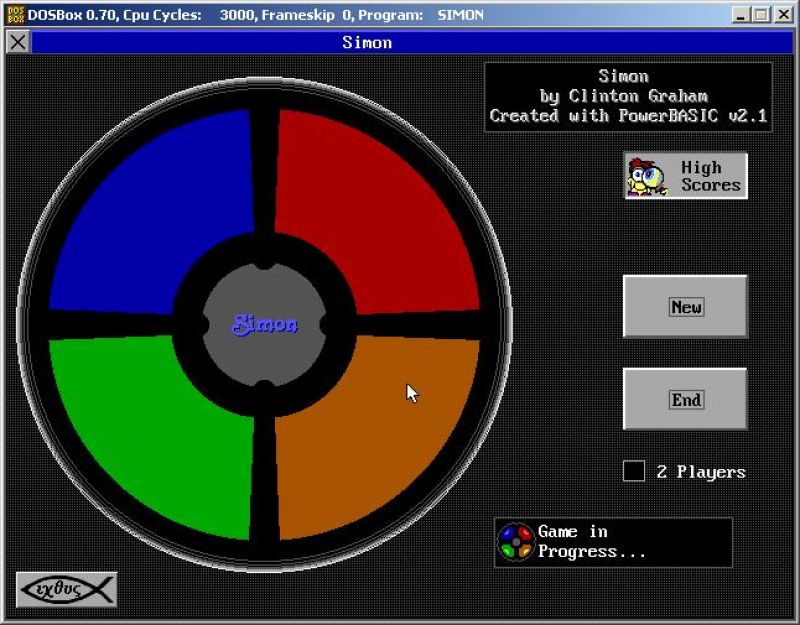Click the 'by Clinton Graham' credit text

coord(623,96)
